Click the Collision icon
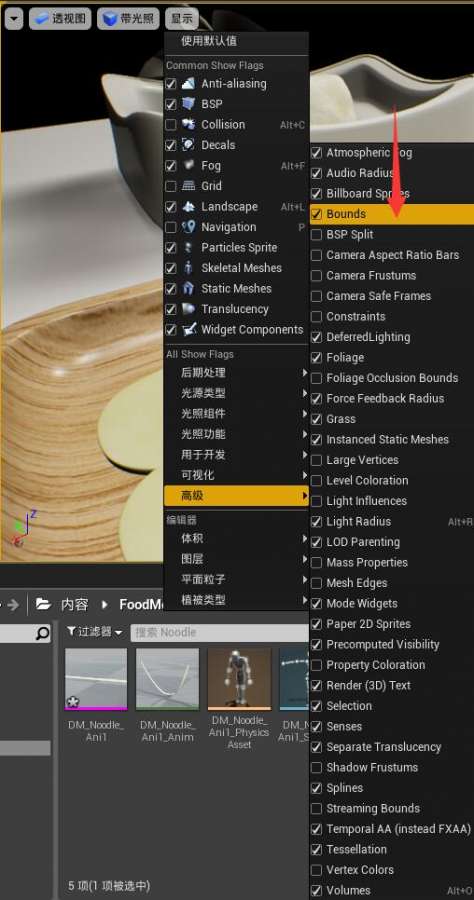 tap(188, 125)
